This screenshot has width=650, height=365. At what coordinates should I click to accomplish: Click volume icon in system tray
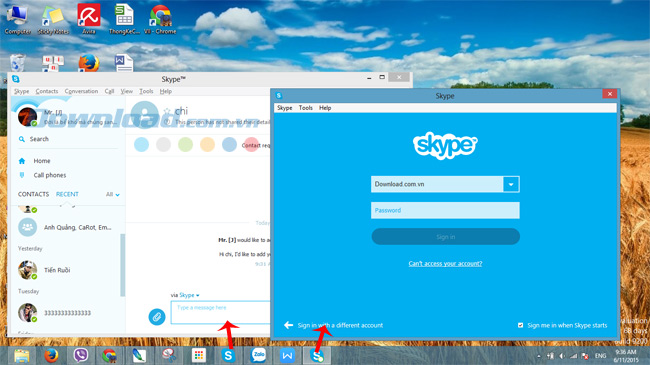pyautogui.click(x=562, y=356)
